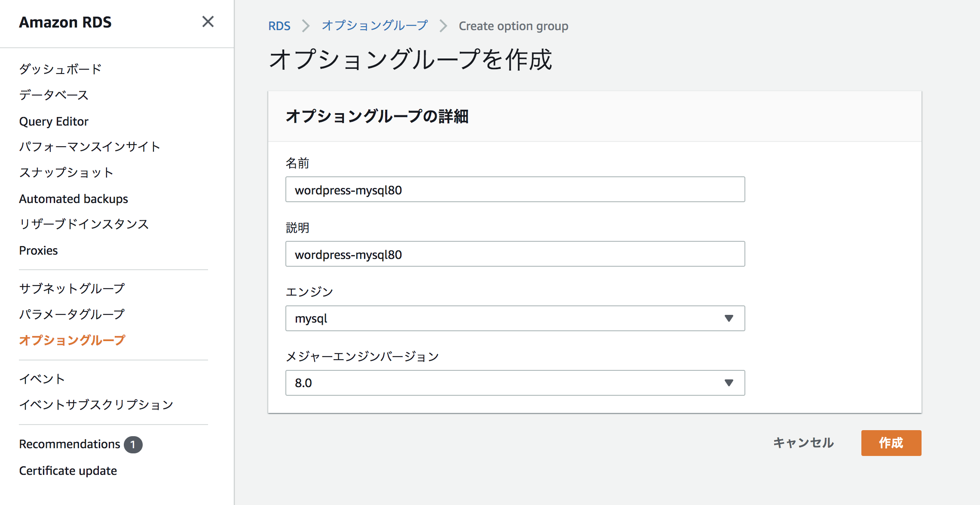Open パフォーマンスインサイト page

(90, 147)
